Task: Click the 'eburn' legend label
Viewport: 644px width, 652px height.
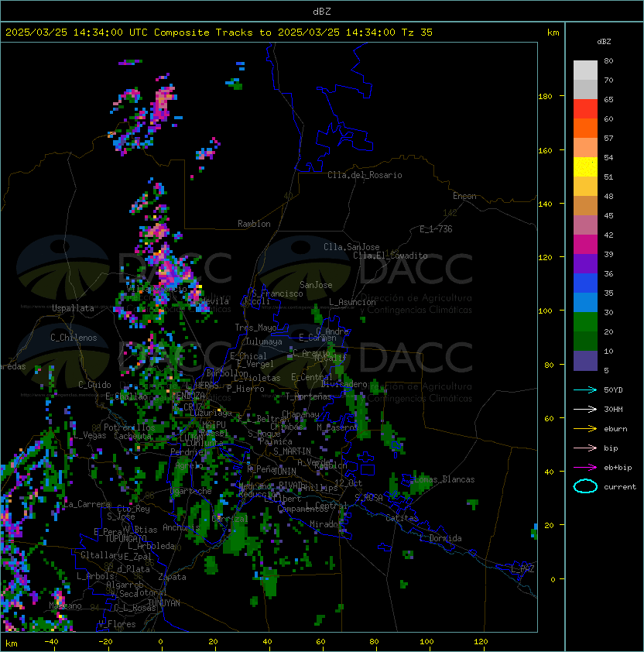Action: pyautogui.click(x=615, y=429)
